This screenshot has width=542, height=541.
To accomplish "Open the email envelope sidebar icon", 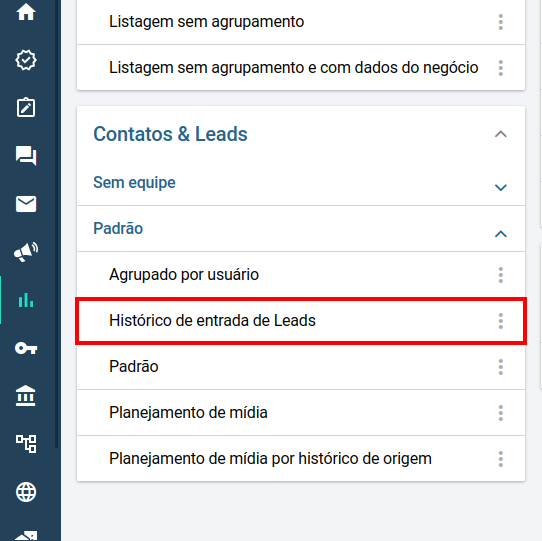I will tap(26, 204).
